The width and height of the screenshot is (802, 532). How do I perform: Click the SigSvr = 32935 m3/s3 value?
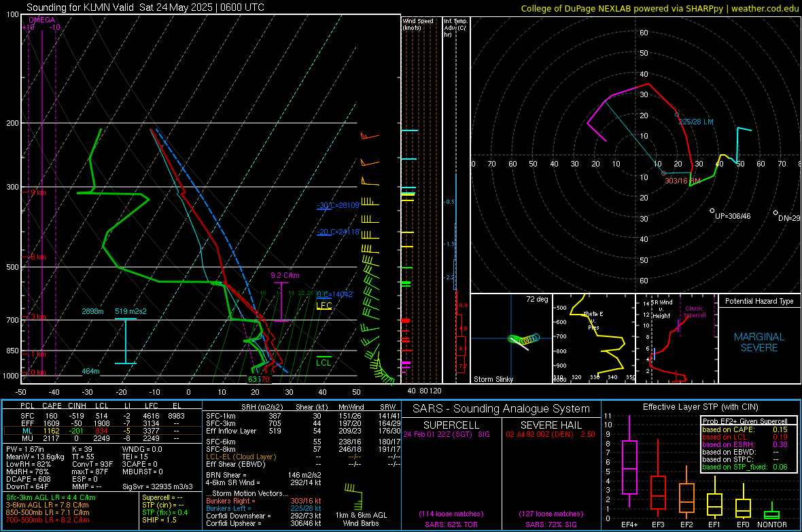point(158,486)
